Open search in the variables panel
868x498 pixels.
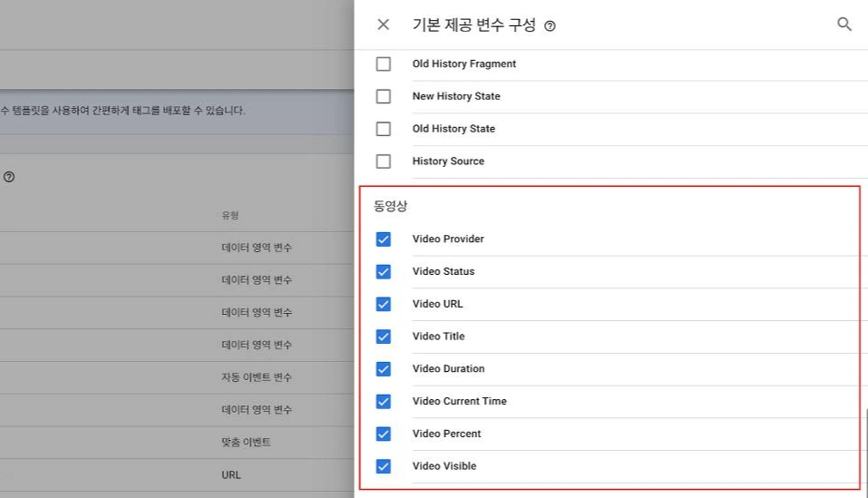(844, 24)
